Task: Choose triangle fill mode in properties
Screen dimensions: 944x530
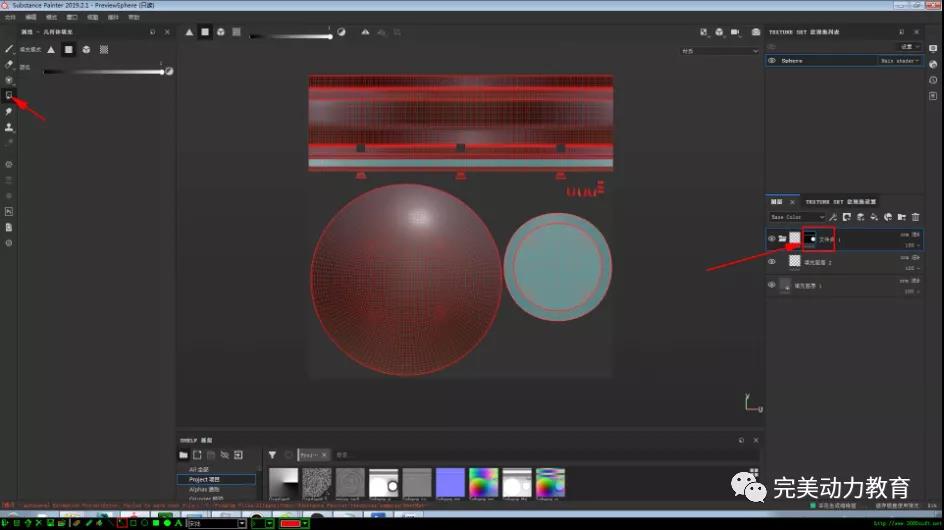Action: coord(51,49)
